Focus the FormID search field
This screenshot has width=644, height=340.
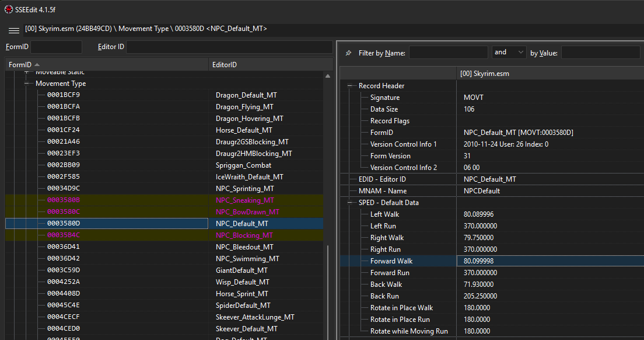(x=56, y=47)
